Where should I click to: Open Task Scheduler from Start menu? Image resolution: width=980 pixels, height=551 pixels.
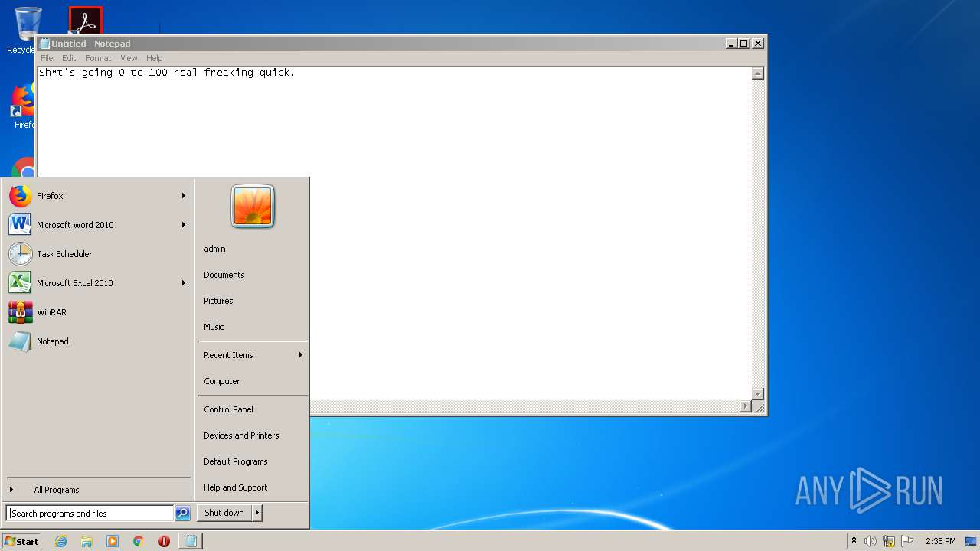click(x=97, y=254)
